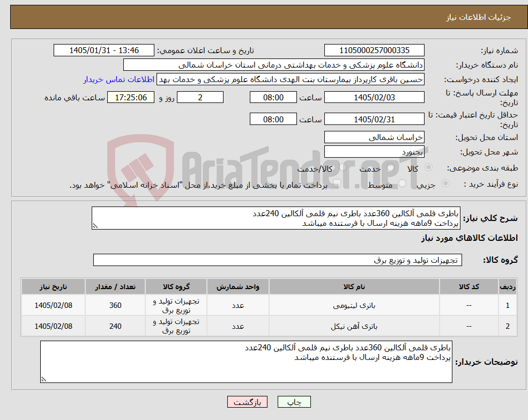Click the resize handle of need description textarea
This screenshot has width=528, height=420.
pyautogui.click(x=95, y=226)
